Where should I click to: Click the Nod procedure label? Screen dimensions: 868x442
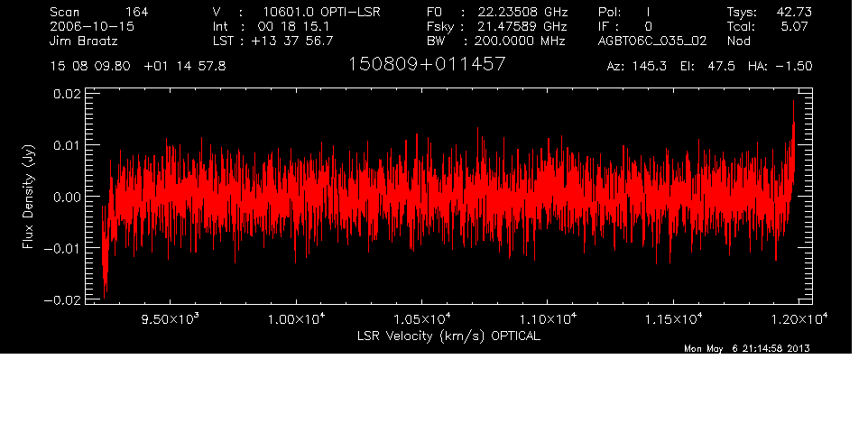tap(738, 41)
